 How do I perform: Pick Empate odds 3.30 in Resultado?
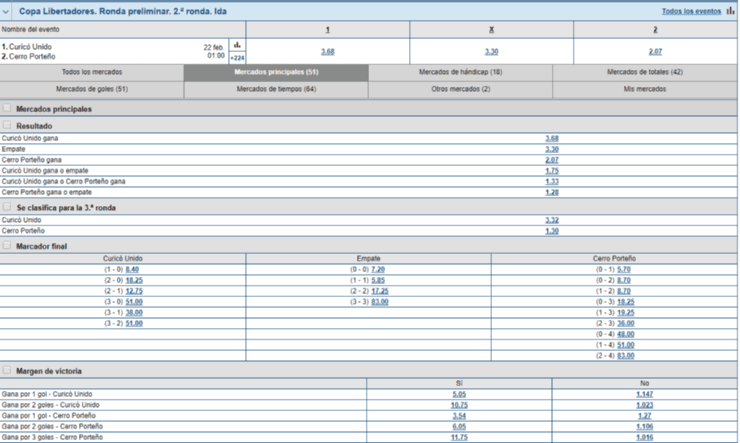coord(552,149)
